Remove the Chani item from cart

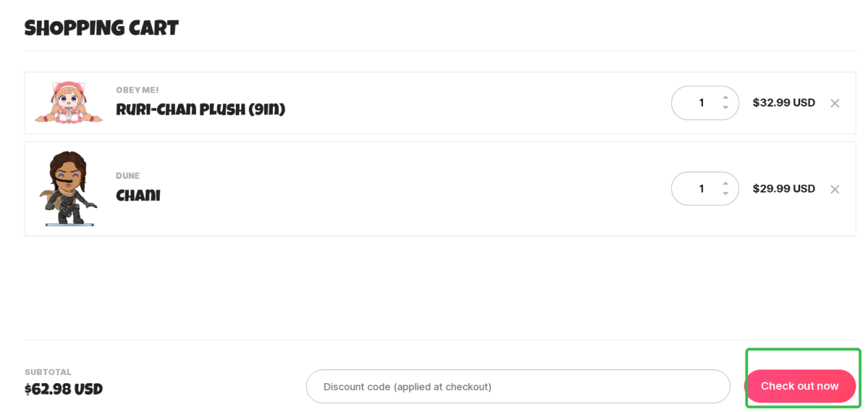pos(834,189)
